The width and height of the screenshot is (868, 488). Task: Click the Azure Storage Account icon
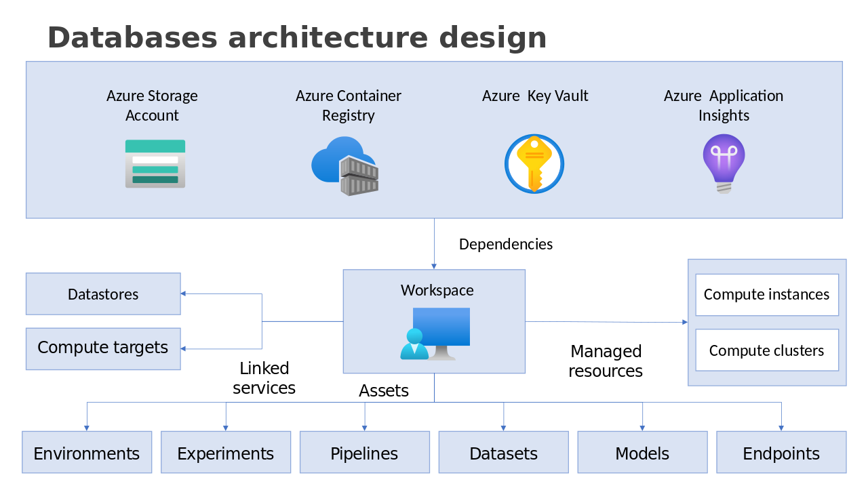(155, 164)
